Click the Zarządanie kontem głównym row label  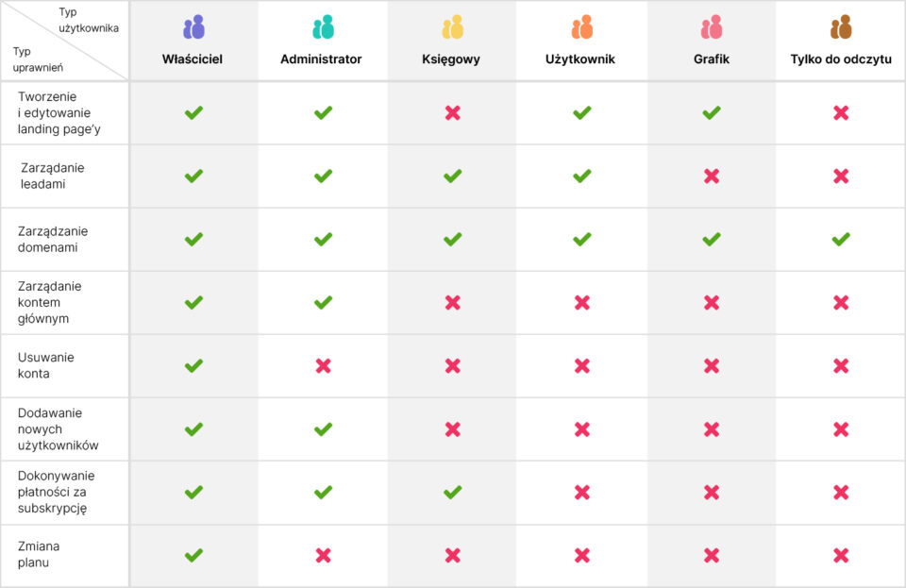(x=50, y=303)
